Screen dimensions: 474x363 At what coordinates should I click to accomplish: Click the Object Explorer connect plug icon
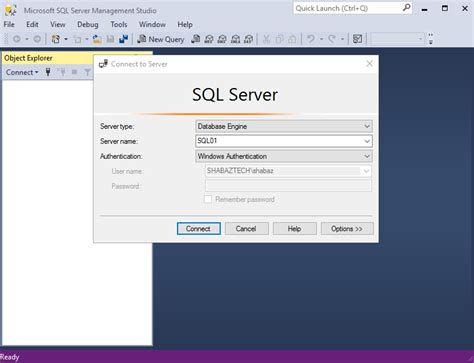coord(48,72)
